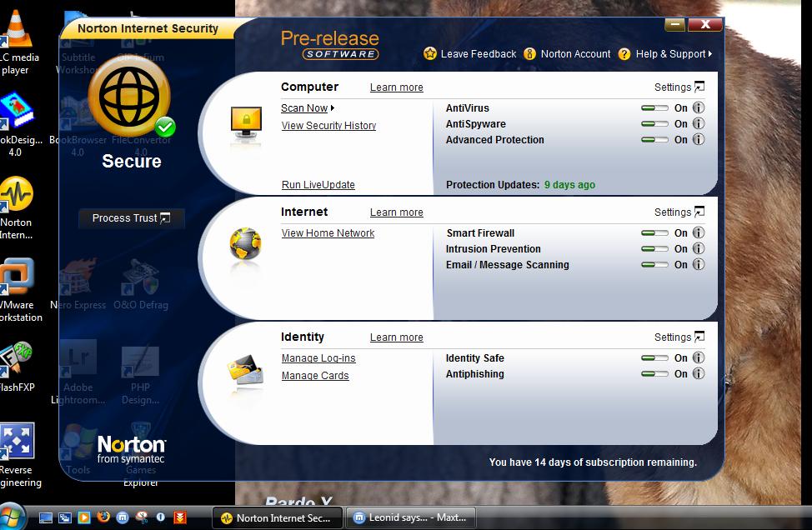This screenshot has width=812, height=530.
Task: Toggle the Intrusion Prevention switch
Action: 654,249
